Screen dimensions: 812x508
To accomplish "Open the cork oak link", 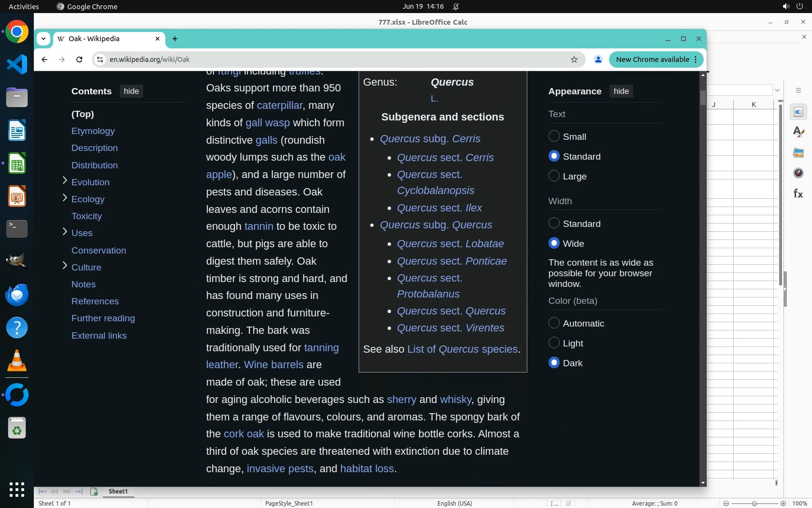I will click(244, 434).
